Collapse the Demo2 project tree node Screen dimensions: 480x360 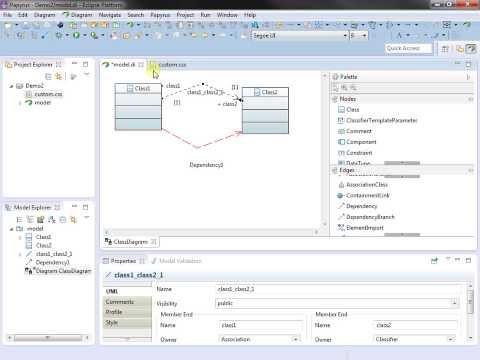11,86
